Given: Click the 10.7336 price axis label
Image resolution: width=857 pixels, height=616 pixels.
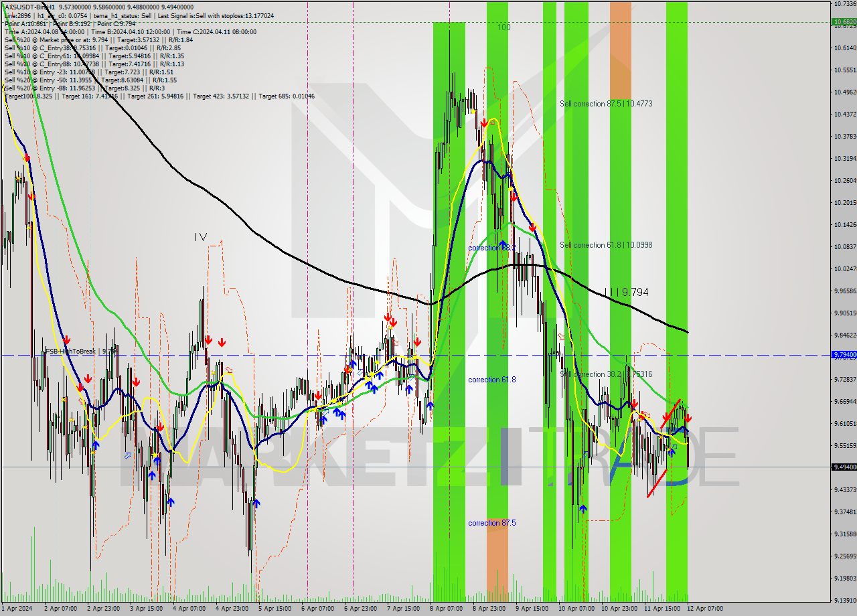Looking at the screenshot, I should pos(844,3).
